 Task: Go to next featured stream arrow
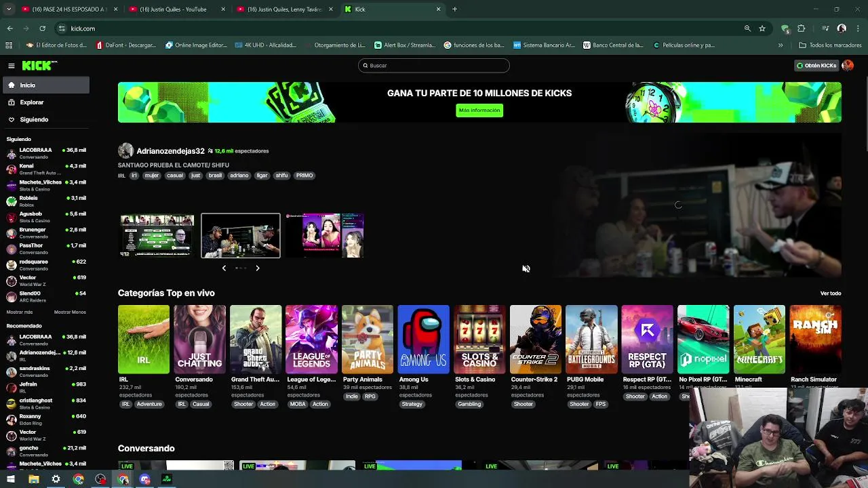258,268
